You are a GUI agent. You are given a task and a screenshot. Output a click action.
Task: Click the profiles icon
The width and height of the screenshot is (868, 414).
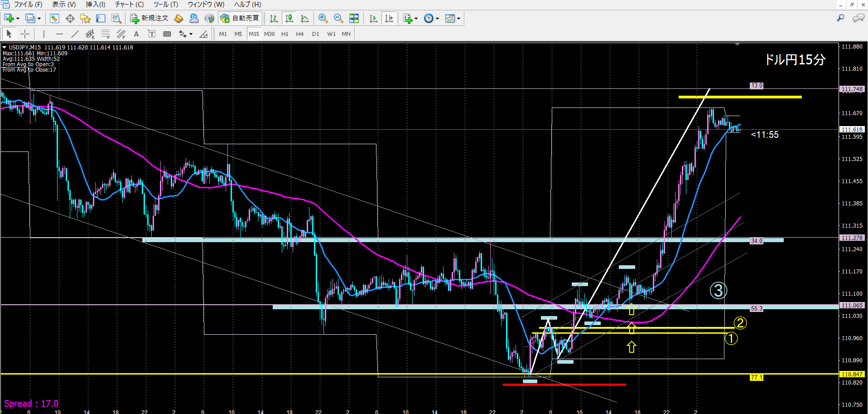[30, 19]
